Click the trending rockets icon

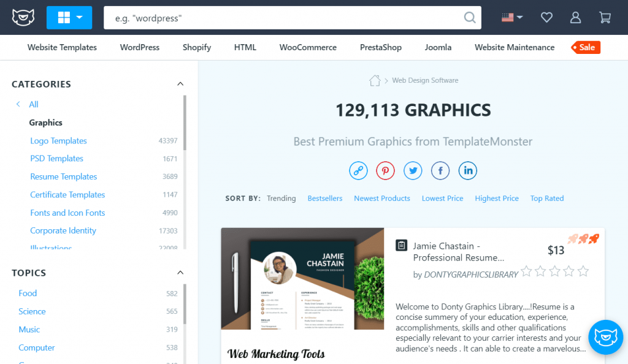point(583,239)
